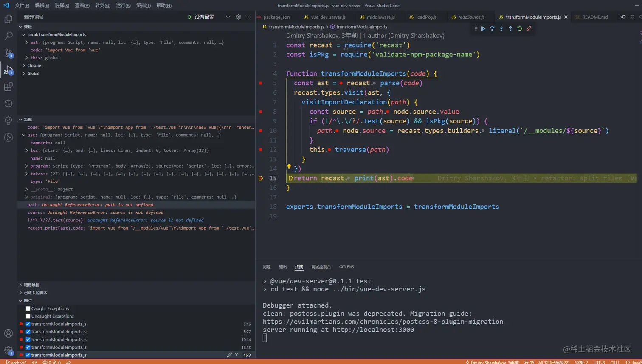The width and height of the screenshot is (642, 364).
Task: Uncheck breakpoint transformModuleImports.js 12:12
Action: (x=28, y=347)
